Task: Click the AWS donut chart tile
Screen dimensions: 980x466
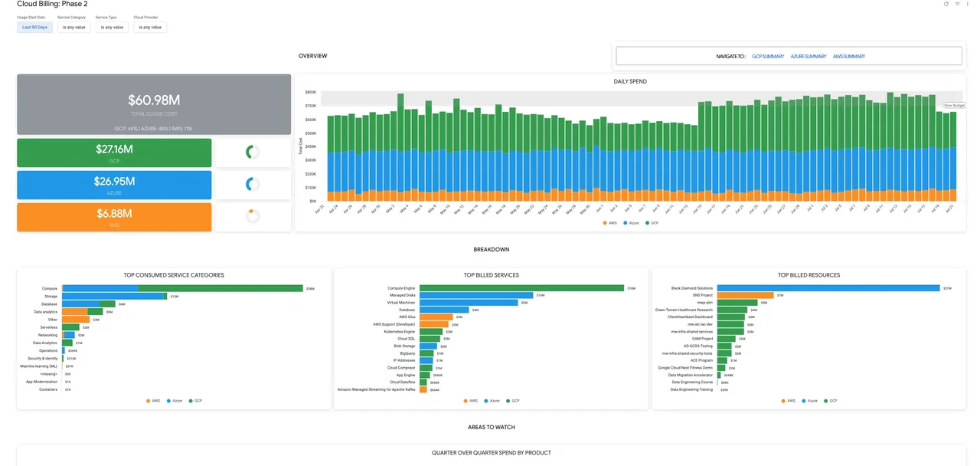Action: tap(253, 217)
